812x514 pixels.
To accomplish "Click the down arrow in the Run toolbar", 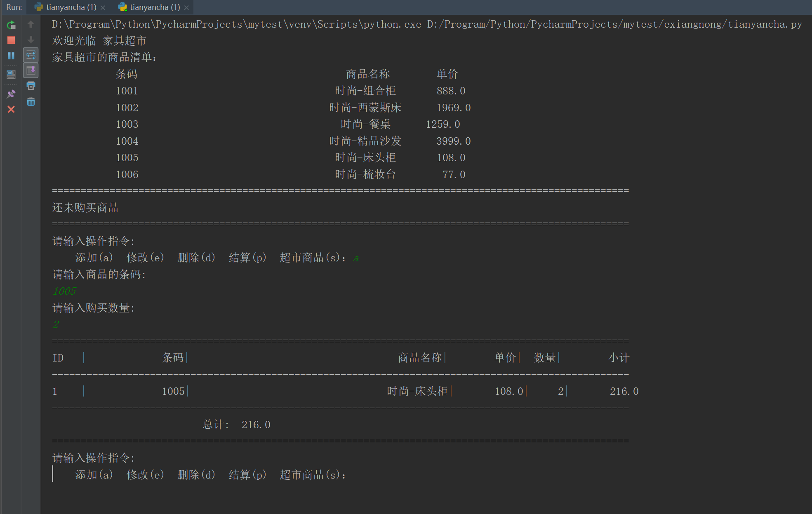I will point(31,40).
